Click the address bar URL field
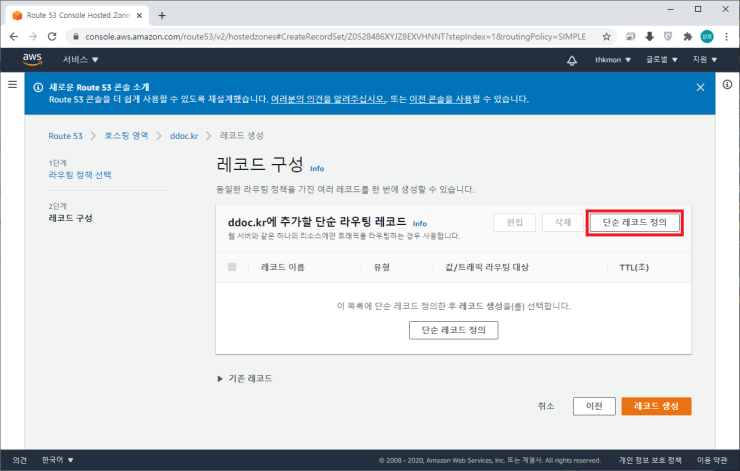740x471 pixels. click(330, 35)
